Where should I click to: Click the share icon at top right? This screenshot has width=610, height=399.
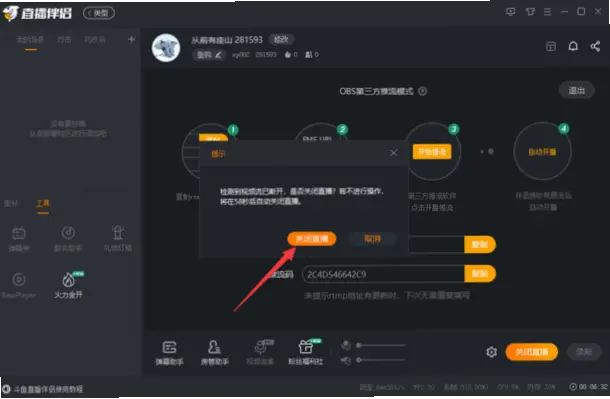(x=595, y=47)
